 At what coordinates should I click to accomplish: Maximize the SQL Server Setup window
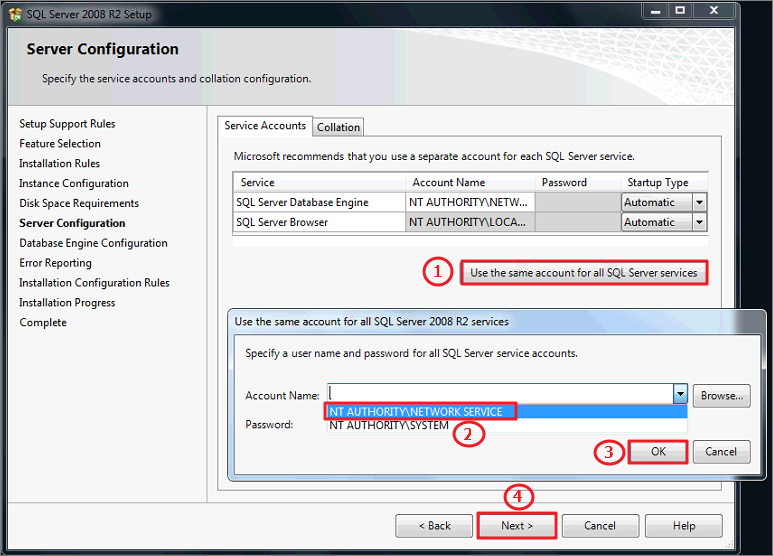[680, 11]
